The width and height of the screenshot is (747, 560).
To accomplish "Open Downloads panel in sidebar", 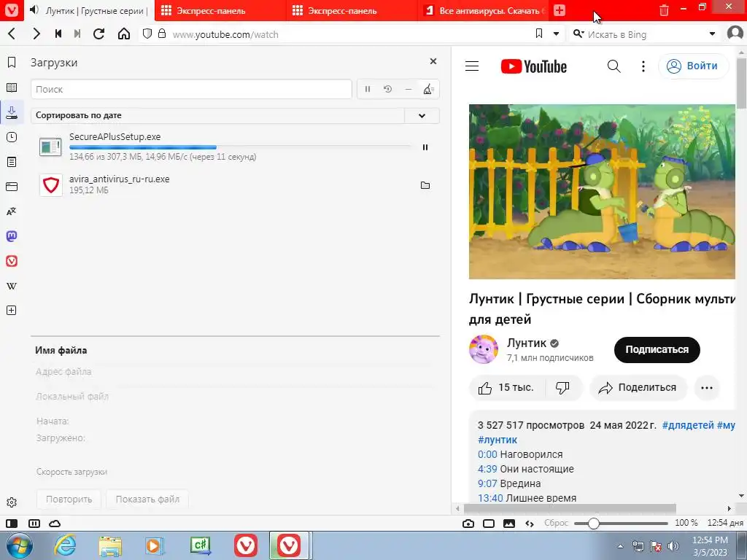I will [x=12, y=112].
